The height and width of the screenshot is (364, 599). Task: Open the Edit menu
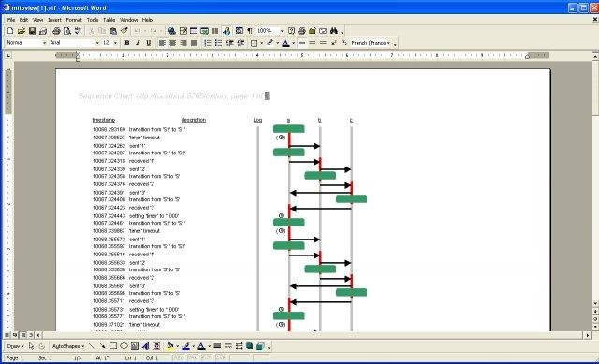click(x=23, y=20)
